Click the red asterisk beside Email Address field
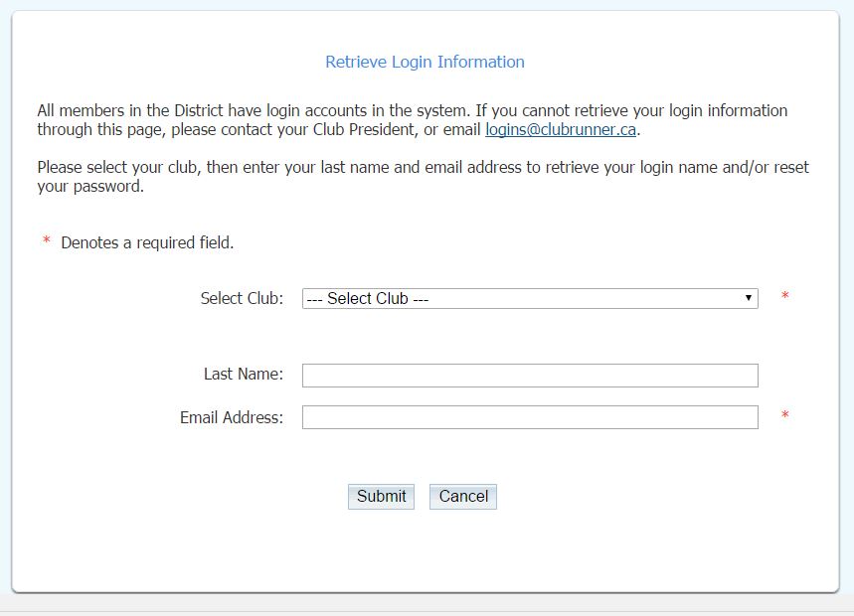 [x=785, y=416]
